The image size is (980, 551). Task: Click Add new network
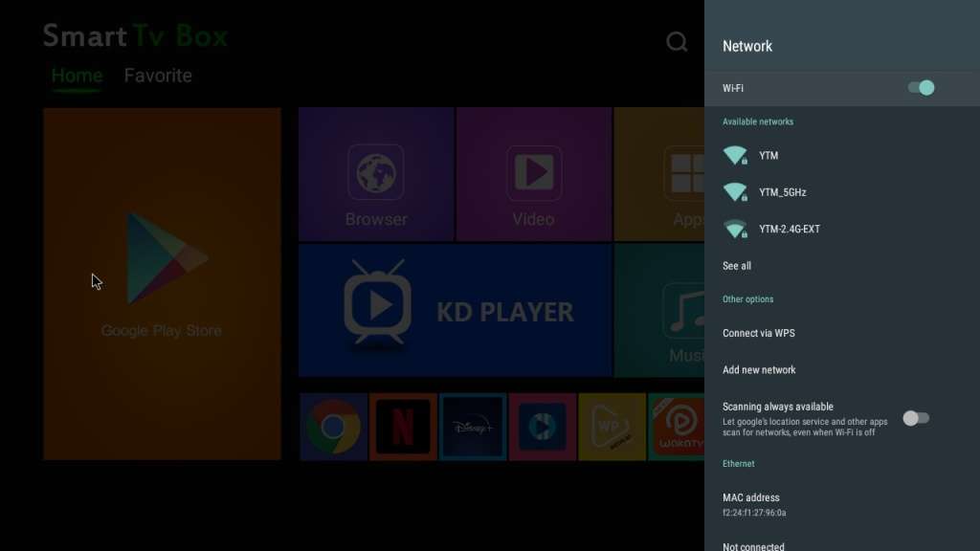point(759,370)
